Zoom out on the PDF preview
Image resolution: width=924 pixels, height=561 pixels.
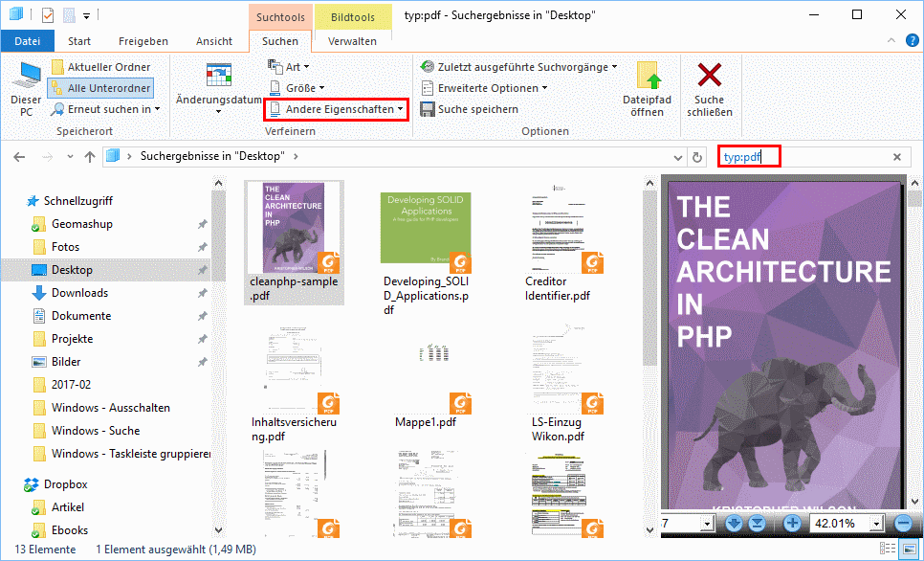[x=903, y=524]
